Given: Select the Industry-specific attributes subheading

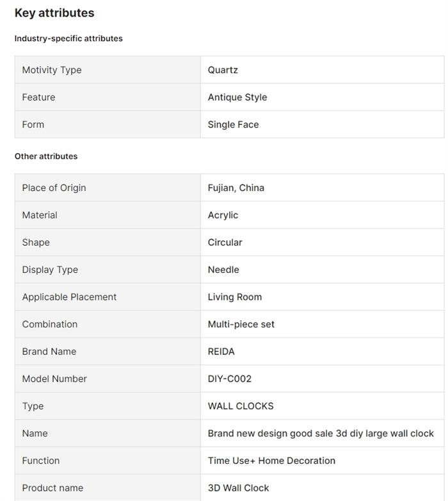Looking at the screenshot, I should 68,38.
